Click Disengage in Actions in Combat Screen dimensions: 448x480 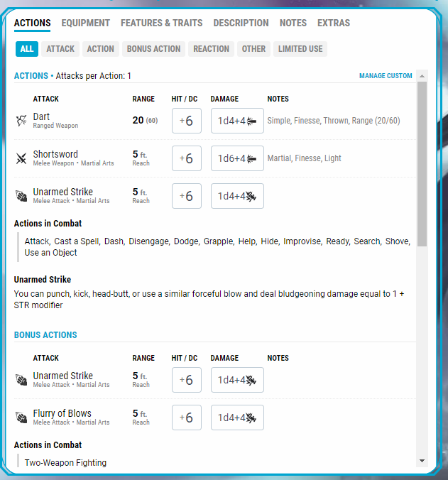pos(148,241)
